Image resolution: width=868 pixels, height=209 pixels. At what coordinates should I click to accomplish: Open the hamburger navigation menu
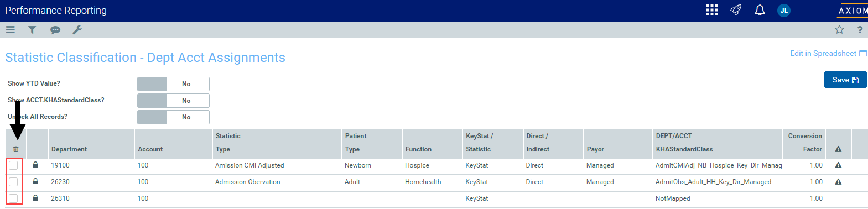[x=11, y=30]
